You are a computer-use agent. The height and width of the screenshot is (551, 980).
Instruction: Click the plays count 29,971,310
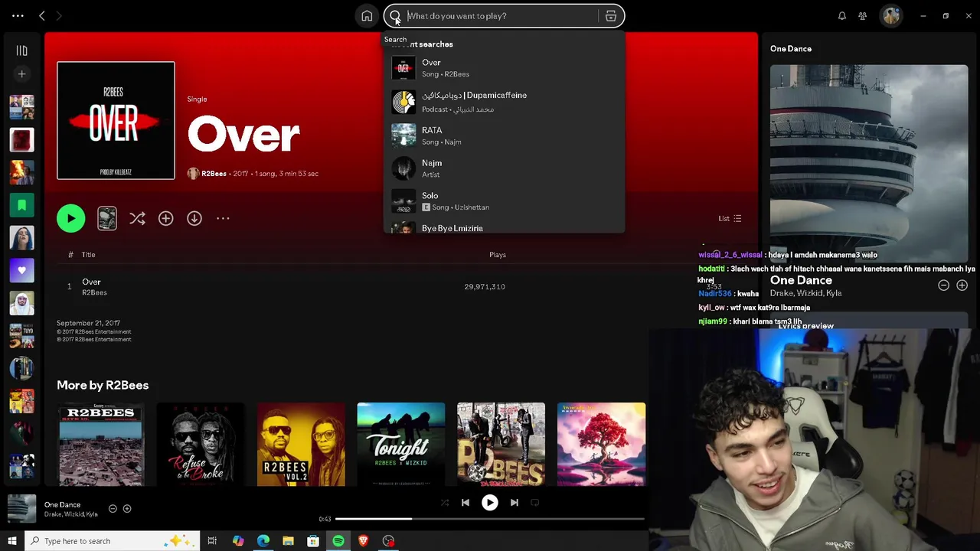(485, 286)
